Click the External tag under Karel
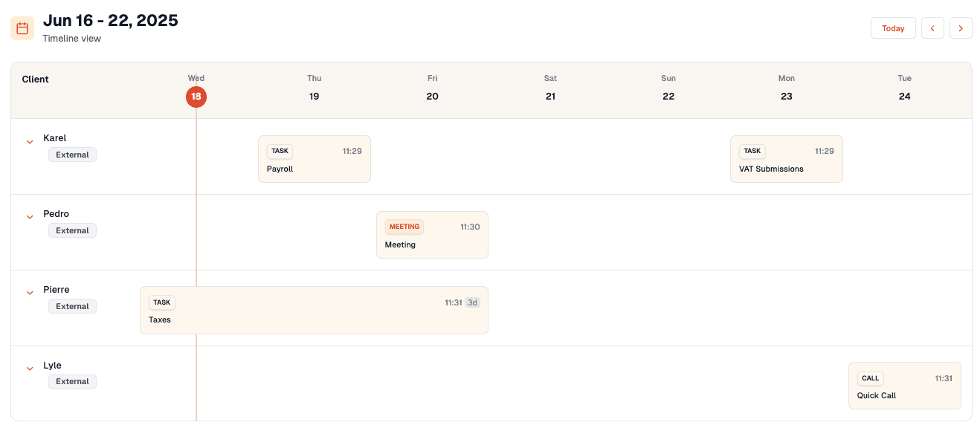 click(72, 155)
